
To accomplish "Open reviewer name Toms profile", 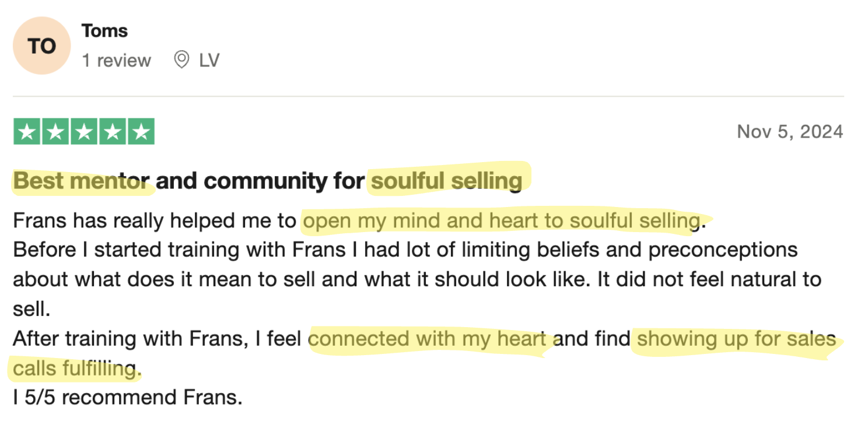I will [104, 30].
